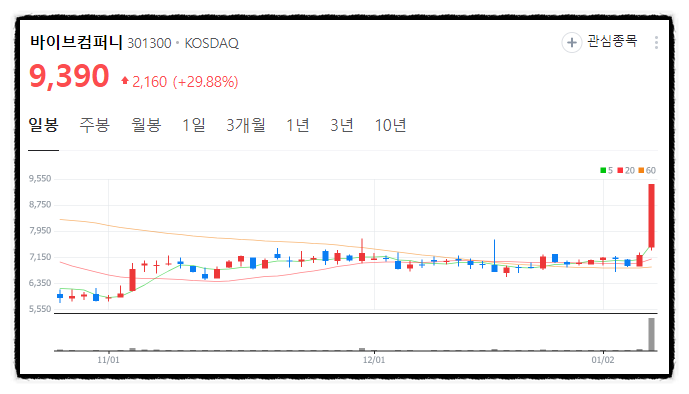This screenshot has height=394, width=689.
Task: Click the large gray volume bar
Action: pos(651,334)
